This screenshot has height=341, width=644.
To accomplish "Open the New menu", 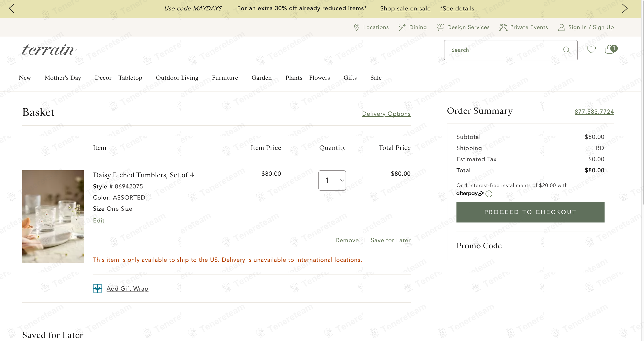I will [x=25, y=78].
